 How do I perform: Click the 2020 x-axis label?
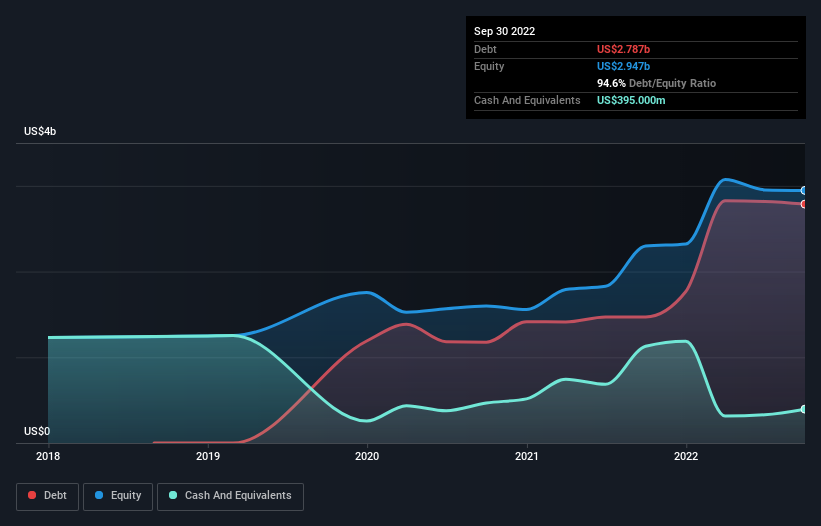click(x=367, y=456)
